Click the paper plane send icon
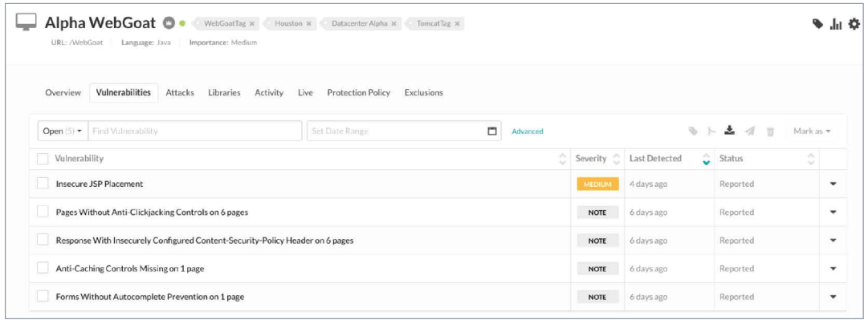 750,132
